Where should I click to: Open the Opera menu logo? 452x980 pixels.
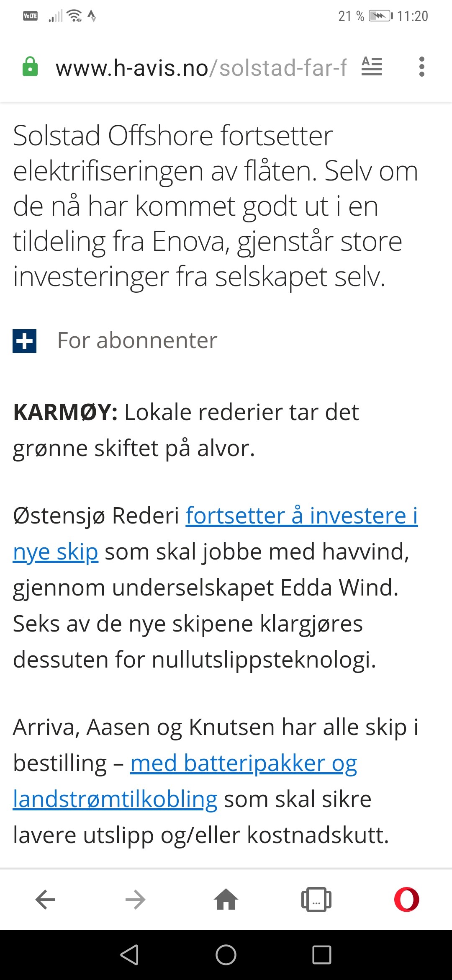coord(407,899)
